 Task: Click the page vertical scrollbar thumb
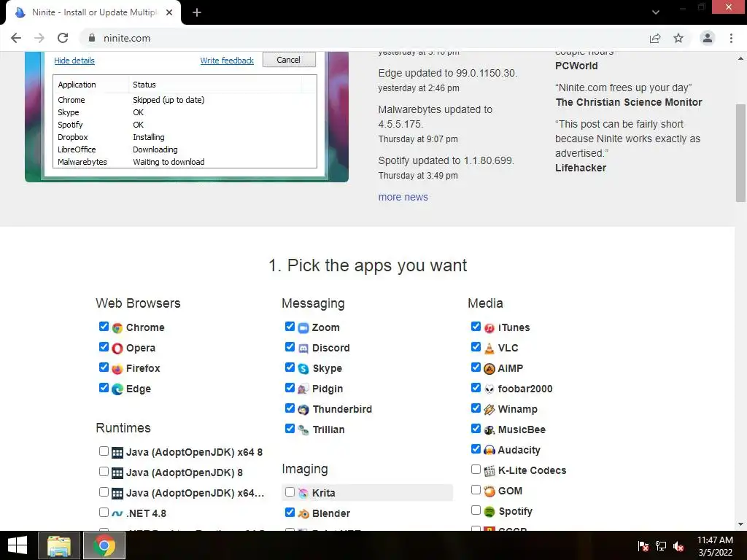740,152
